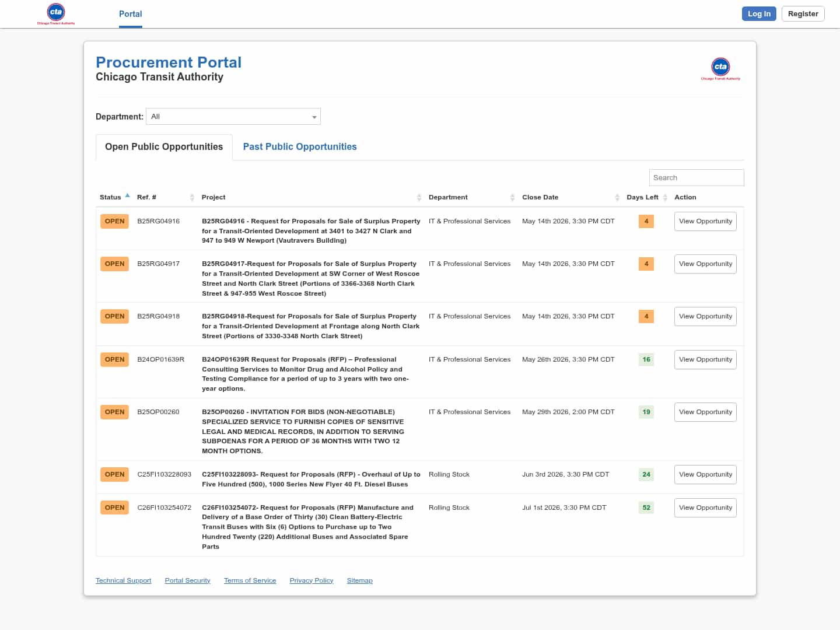
Task: View Opportunity for C26FI103254072
Action: [705, 508]
